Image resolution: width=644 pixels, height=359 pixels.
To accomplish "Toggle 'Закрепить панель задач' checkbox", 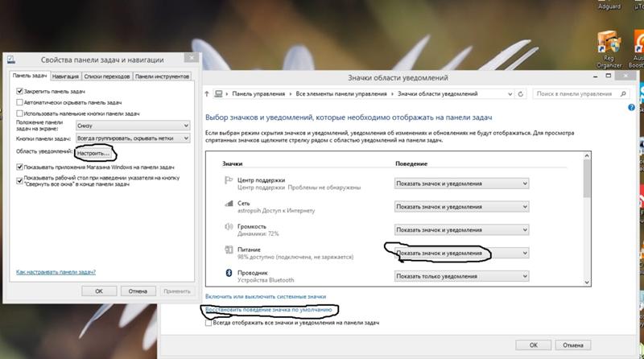I will tap(19, 91).
